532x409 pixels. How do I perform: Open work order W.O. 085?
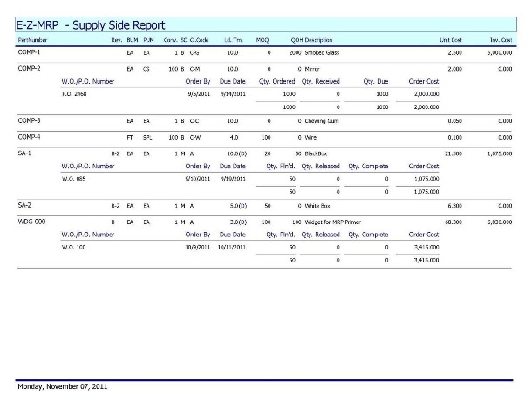point(73,178)
